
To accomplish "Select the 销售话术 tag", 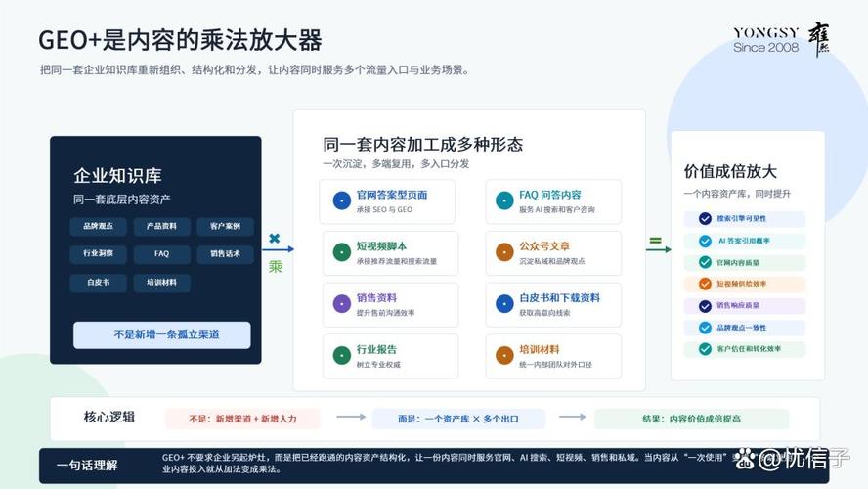I will 225,253.
